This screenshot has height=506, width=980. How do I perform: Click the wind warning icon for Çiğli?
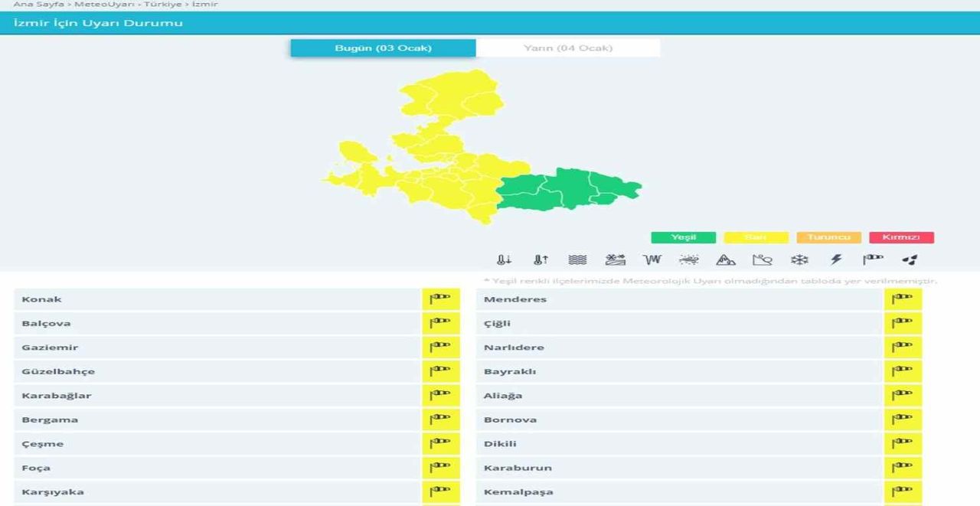[903, 323]
